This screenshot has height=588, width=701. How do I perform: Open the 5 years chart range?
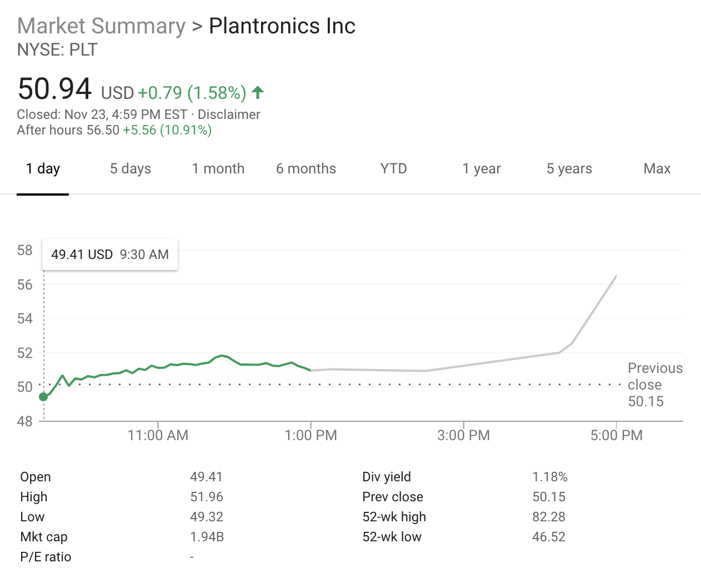click(x=569, y=169)
